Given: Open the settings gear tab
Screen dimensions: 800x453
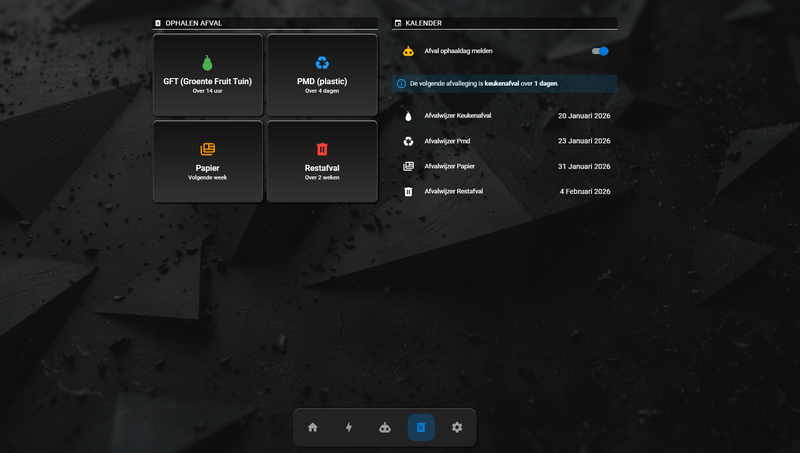Looking at the screenshot, I should [x=457, y=427].
